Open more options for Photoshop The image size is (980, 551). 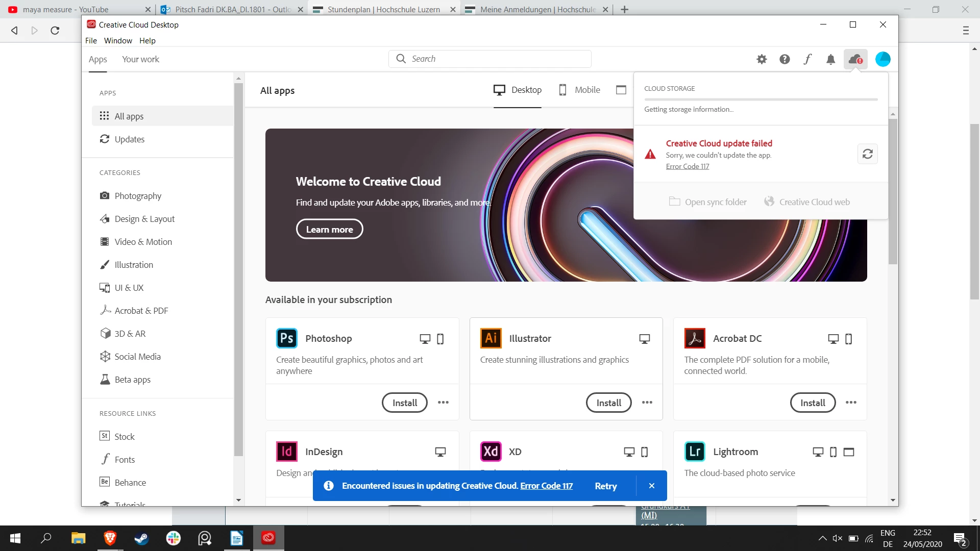443,403
